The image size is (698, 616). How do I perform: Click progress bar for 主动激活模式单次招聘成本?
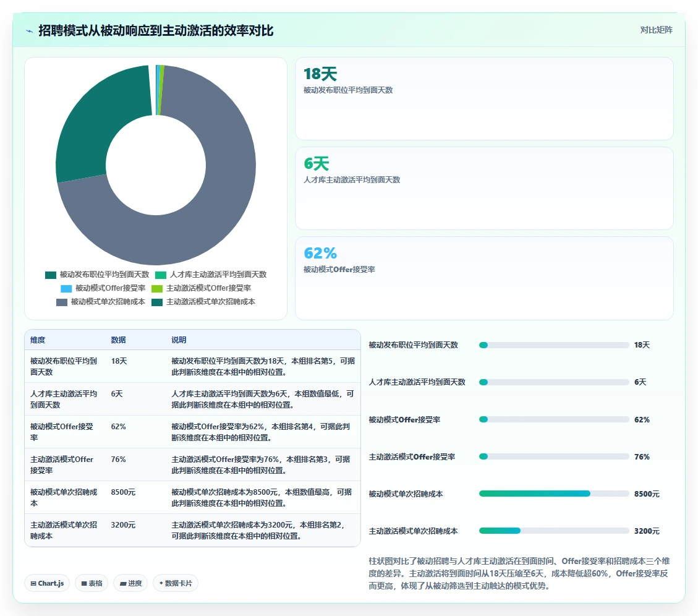click(x=554, y=531)
